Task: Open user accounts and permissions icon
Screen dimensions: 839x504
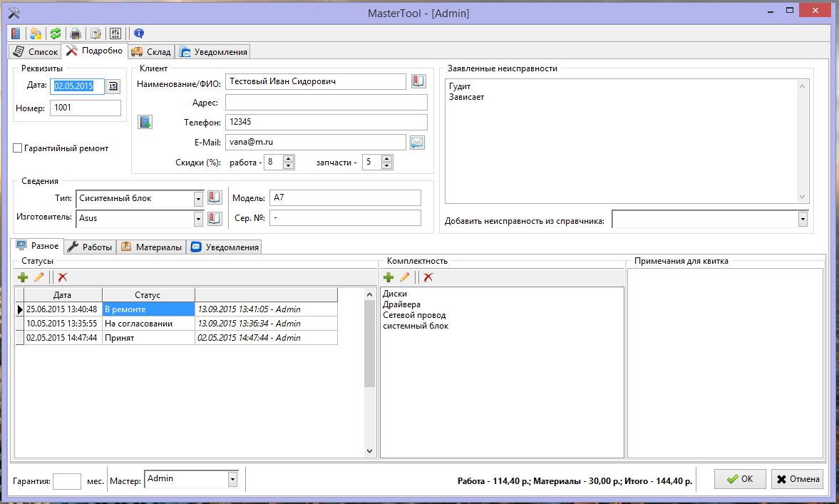Action: click(x=36, y=34)
